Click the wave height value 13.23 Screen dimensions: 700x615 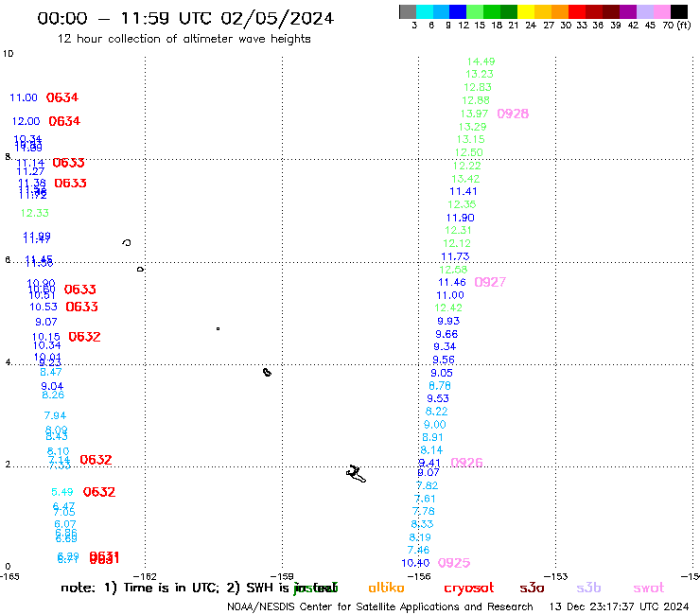point(480,74)
